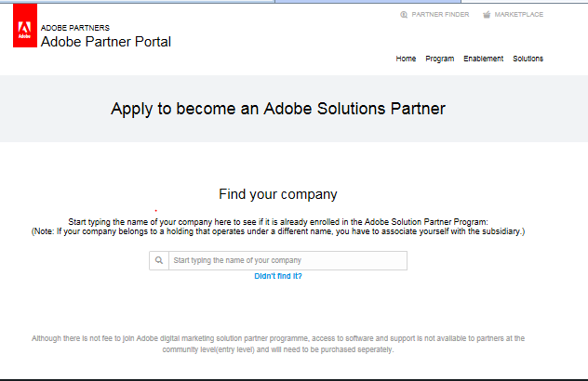
Task: Click the Marketplace basket icon
Action: (x=487, y=15)
